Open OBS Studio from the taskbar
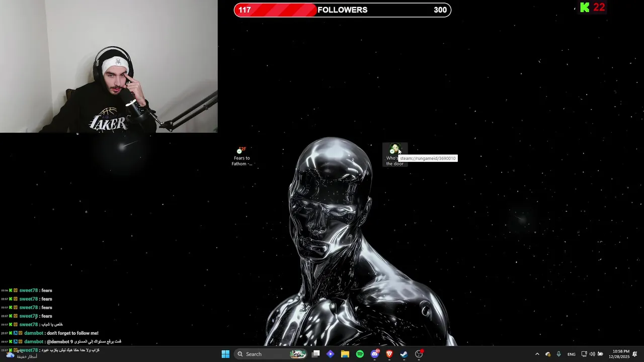The height and width of the screenshot is (362, 644). point(419,354)
